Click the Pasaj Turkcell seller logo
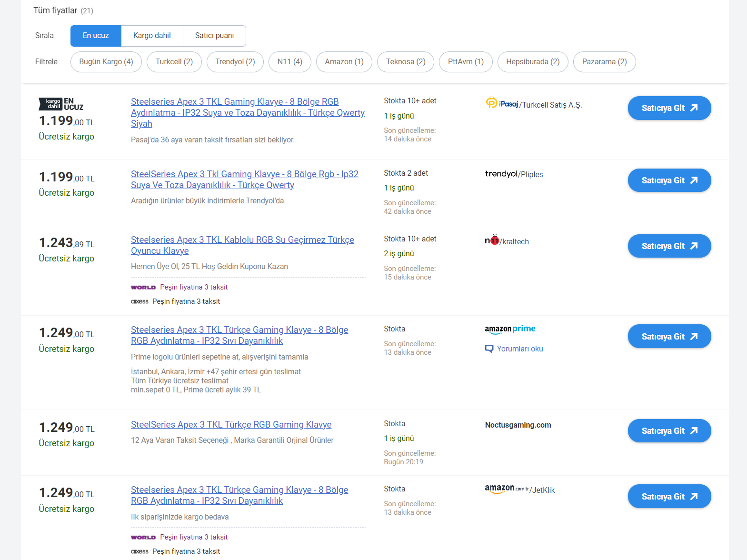This screenshot has height=560, width=747. tap(502, 103)
